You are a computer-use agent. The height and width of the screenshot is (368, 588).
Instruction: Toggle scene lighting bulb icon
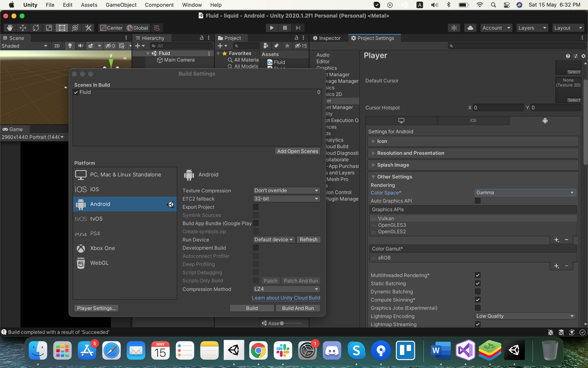[x=70, y=46]
